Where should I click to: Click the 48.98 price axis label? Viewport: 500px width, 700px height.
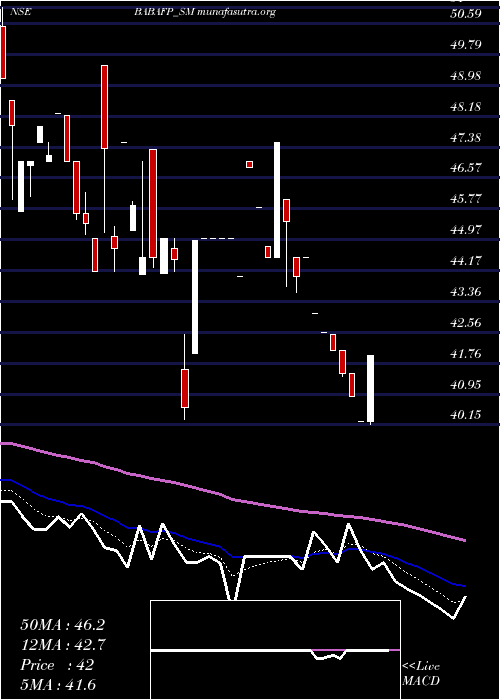pos(466,76)
